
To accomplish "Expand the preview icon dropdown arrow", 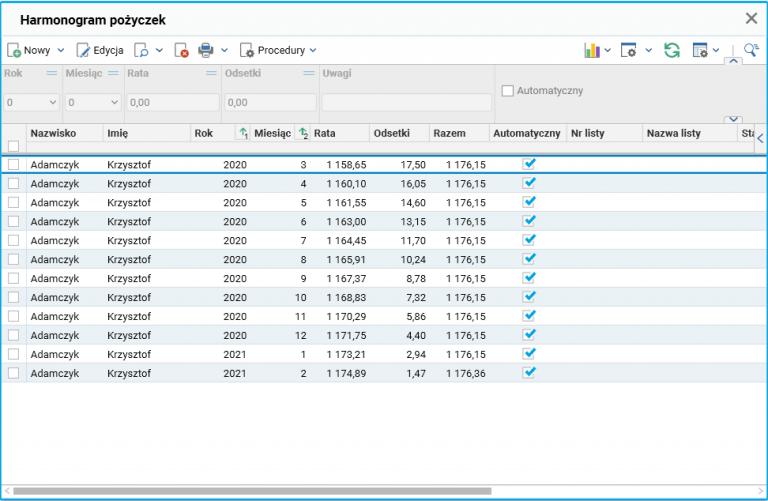I will [159, 50].
